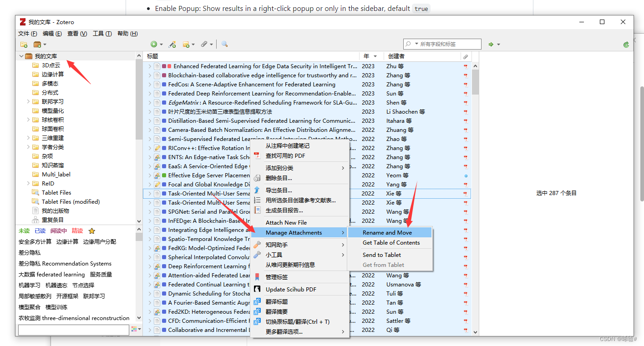Click Add Item by Identifier wand icon
Viewport: 644px width, 346px height.
pyautogui.click(x=172, y=44)
